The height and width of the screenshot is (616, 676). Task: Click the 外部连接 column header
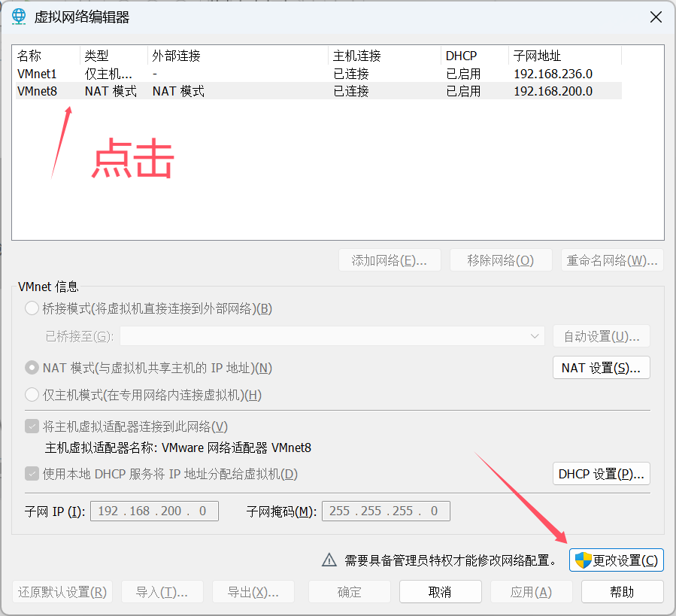click(238, 56)
